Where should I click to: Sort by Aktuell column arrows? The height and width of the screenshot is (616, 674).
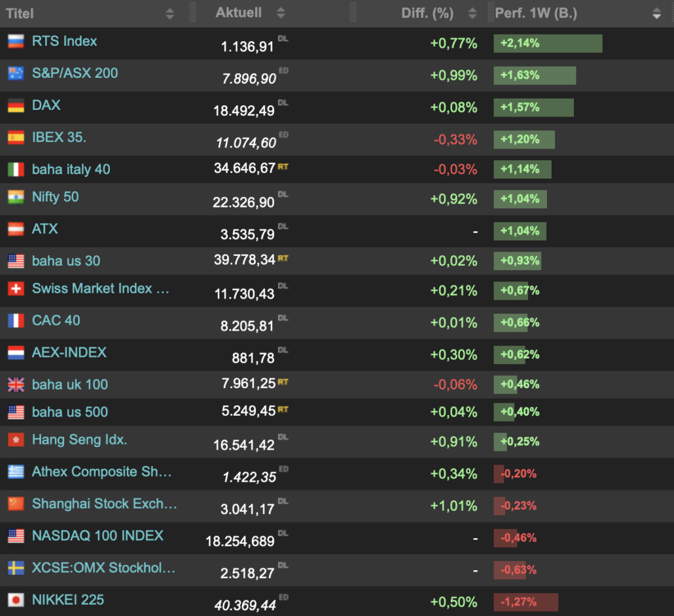(281, 13)
